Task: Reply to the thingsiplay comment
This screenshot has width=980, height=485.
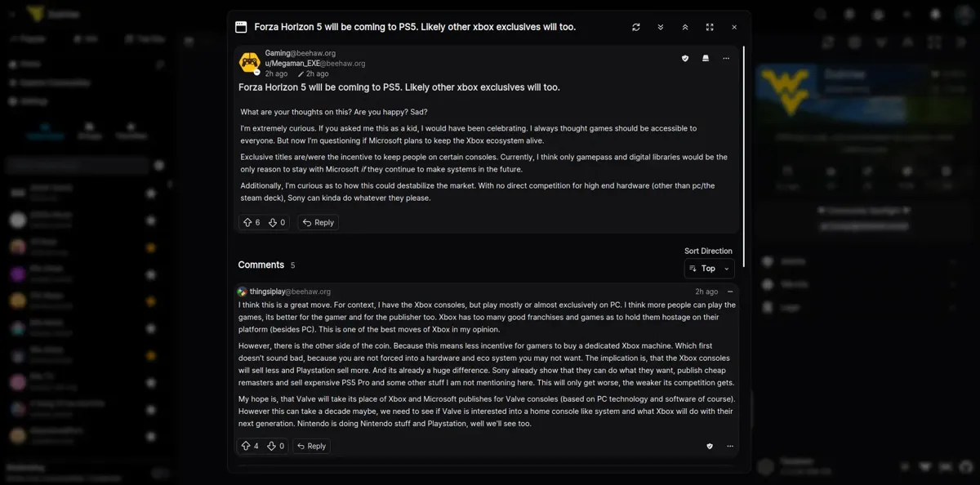Action: (310, 446)
